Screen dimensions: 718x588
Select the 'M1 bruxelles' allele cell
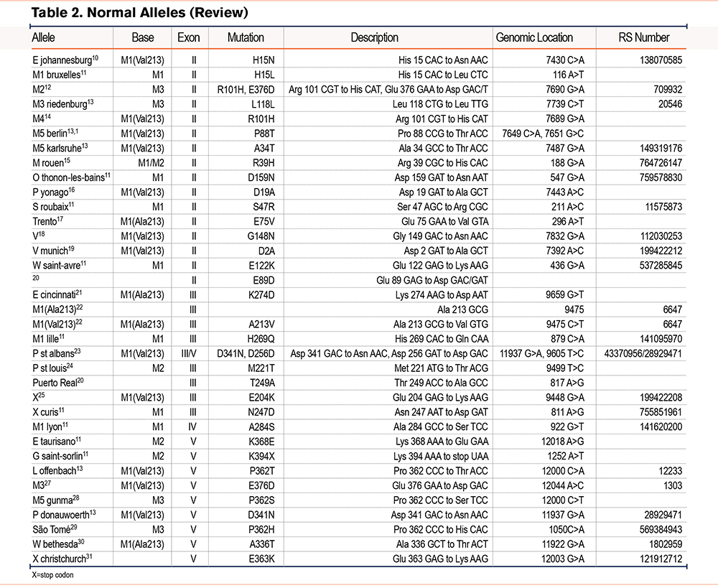[x=56, y=75]
